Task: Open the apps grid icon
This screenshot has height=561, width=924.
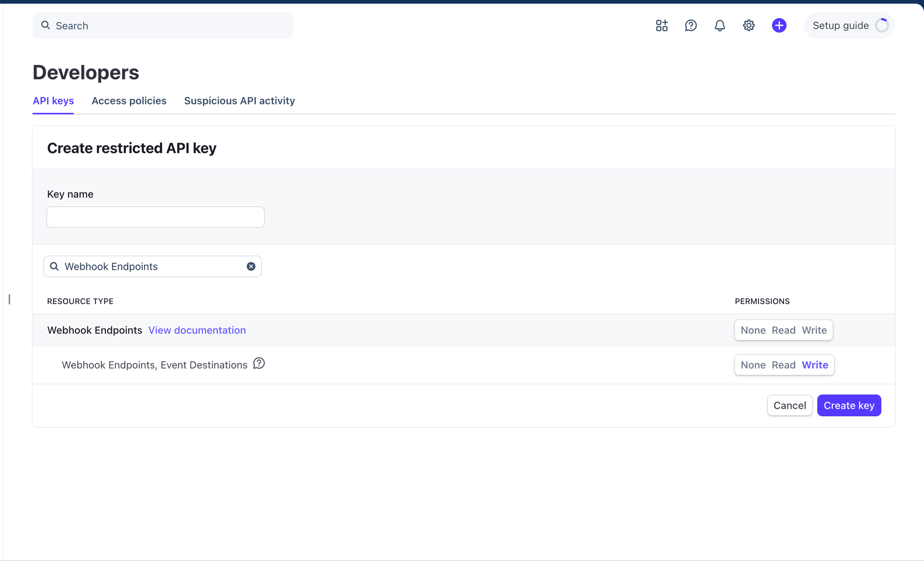Action: click(662, 25)
